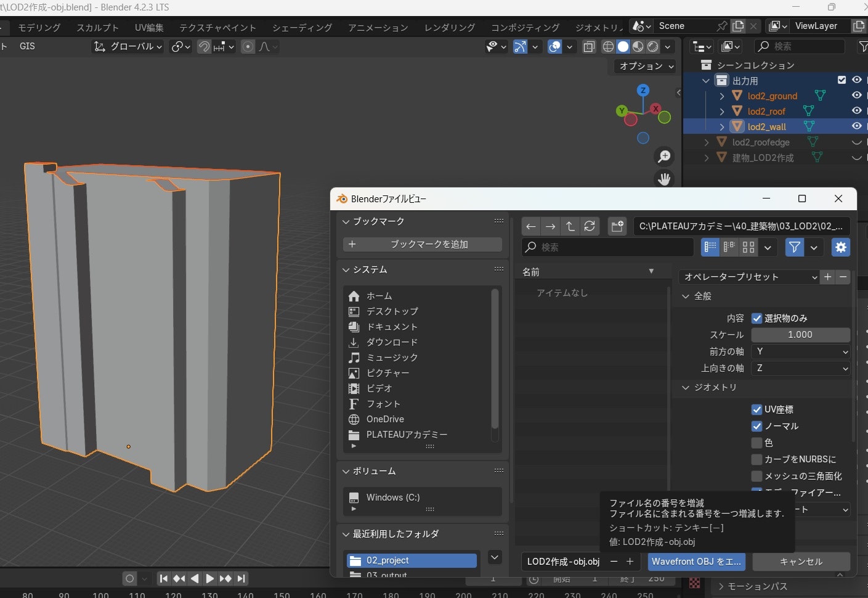Toggle the file filter funnel icon
The width and height of the screenshot is (868, 598).
click(795, 247)
